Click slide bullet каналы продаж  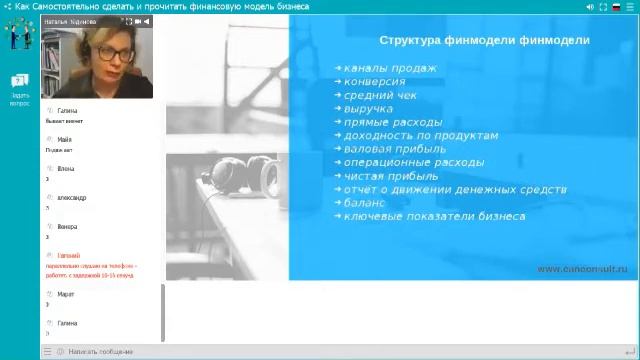[x=390, y=68]
